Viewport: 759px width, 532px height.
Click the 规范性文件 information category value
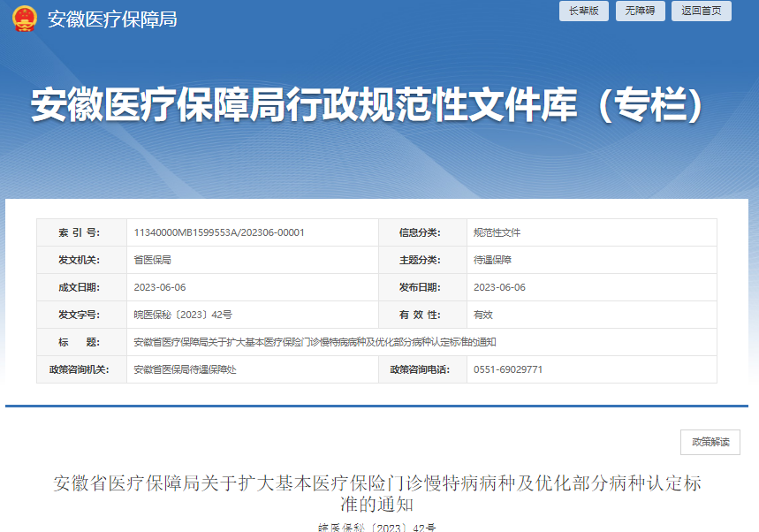coord(497,232)
